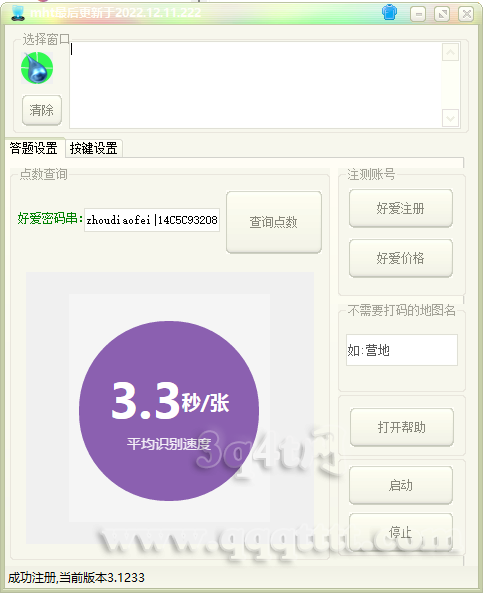Click the text area scroll up arrow

[450, 52]
